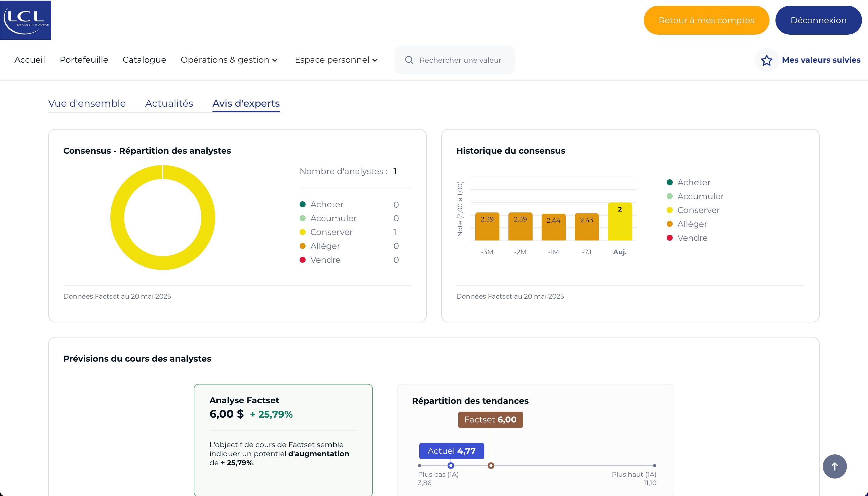Viewport: 868px width, 496px height.
Task: Click the yellow Auj. bar labeled 2
Action: coord(620,221)
